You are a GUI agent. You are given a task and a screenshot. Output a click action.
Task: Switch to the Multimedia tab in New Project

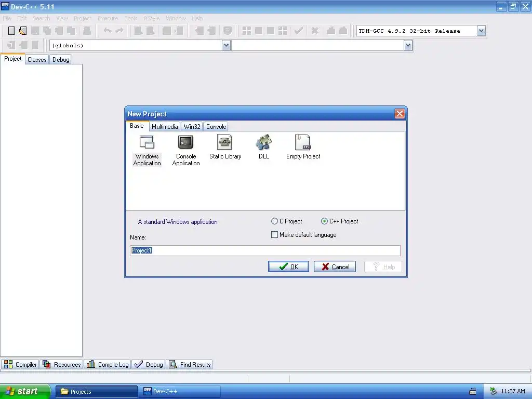tap(165, 127)
